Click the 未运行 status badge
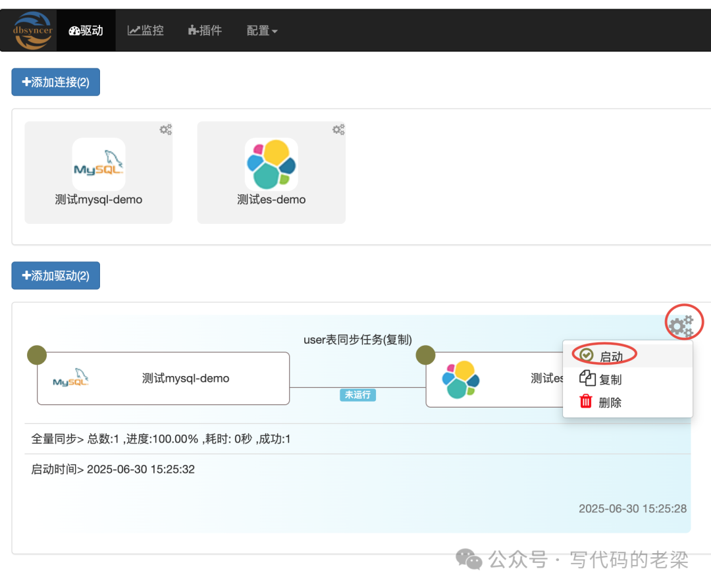 point(357,395)
